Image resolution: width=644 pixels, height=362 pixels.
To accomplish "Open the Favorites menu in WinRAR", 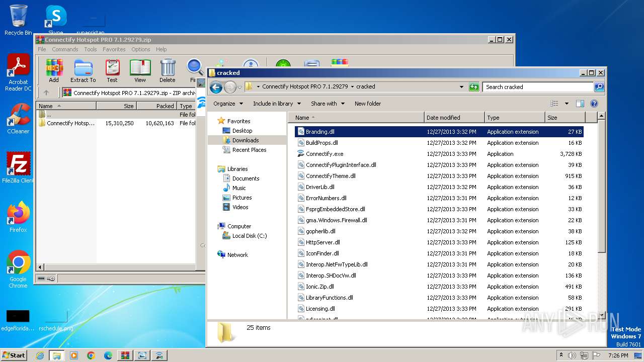I will 114,49.
